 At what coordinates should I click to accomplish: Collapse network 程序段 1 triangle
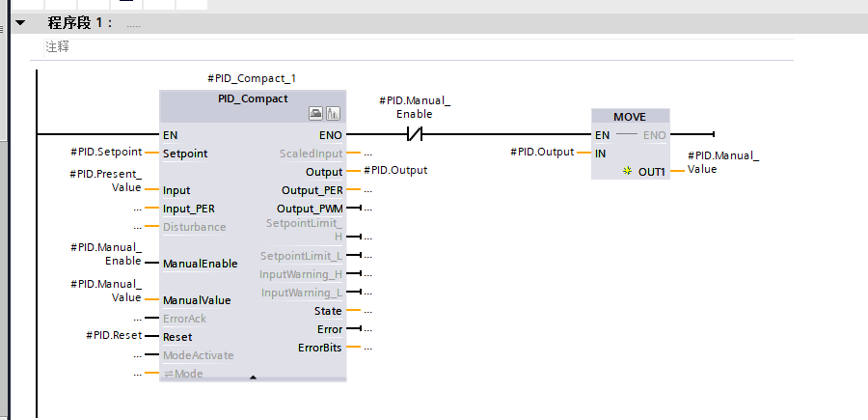[20, 23]
